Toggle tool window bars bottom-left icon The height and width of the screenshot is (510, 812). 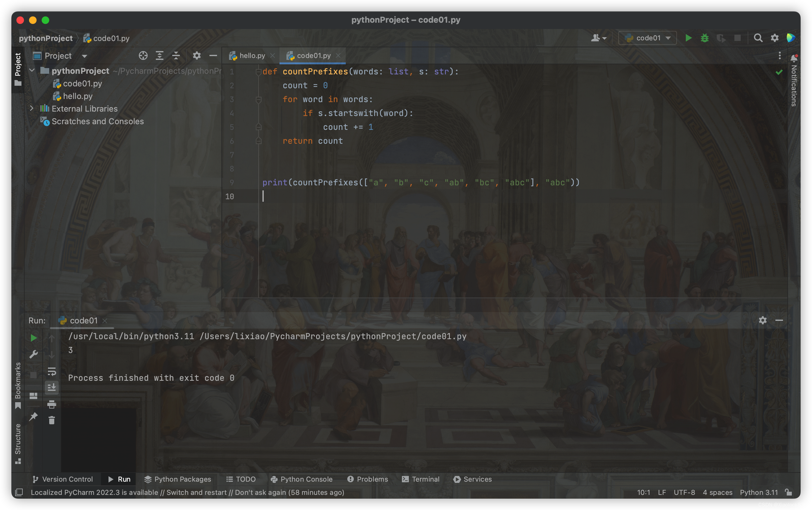pos(19,492)
